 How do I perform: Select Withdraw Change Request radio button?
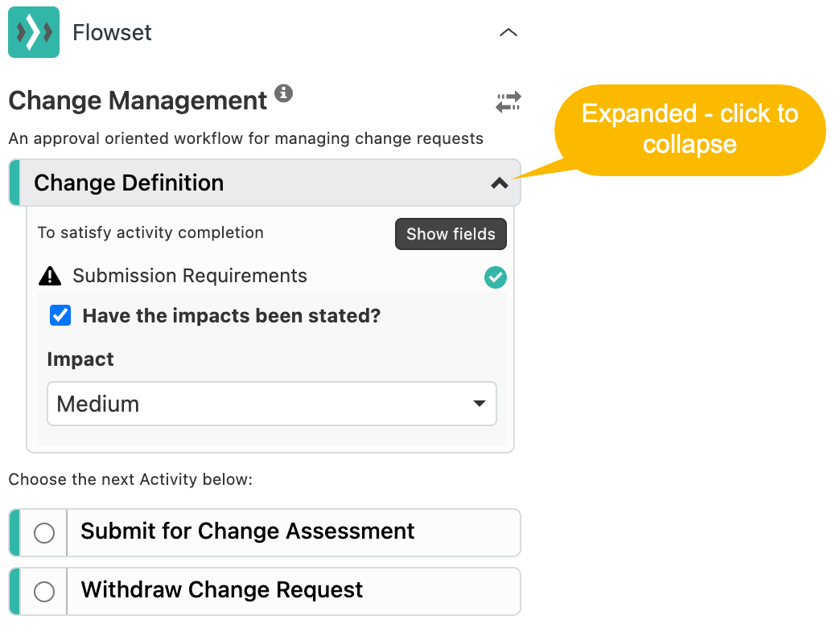(44, 592)
